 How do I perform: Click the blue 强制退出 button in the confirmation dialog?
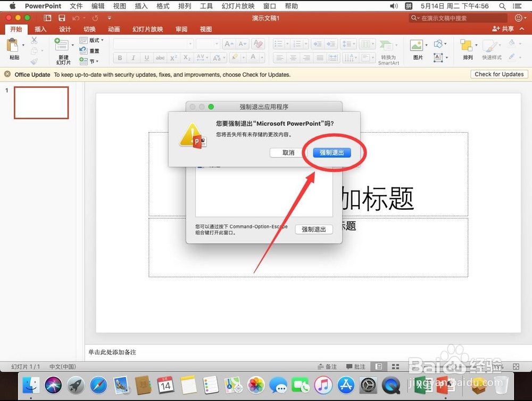331,153
